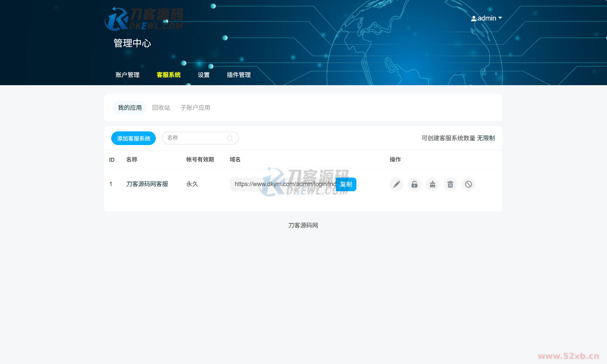Select the 客服系统 menu item
The width and height of the screenshot is (607, 364).
point(168,75)
